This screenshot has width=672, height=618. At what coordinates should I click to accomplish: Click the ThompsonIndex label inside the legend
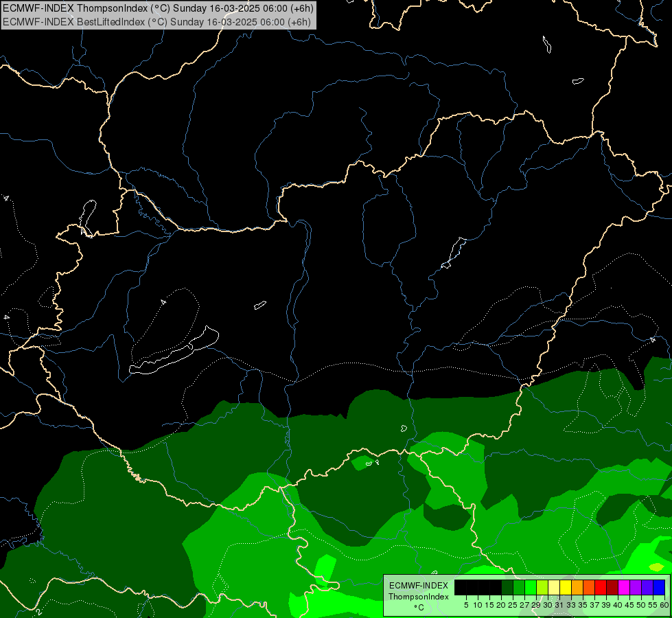click(419, 597)
